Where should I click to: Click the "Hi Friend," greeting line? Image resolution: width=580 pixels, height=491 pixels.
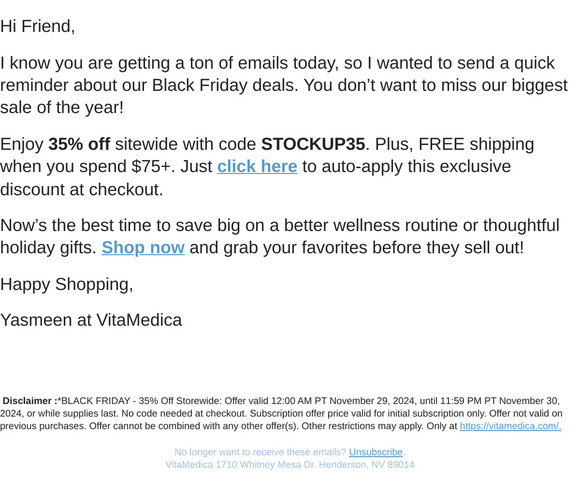click(x=37, y=26)
